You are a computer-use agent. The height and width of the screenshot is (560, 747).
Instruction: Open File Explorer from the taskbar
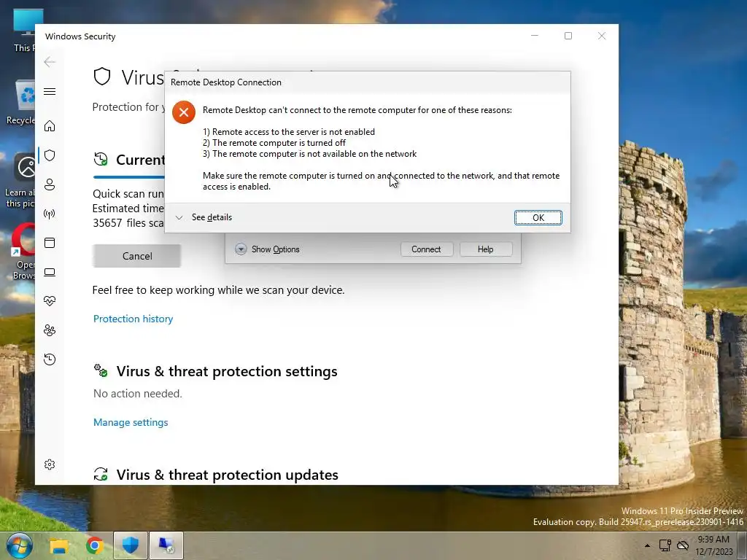[x=59, y=545]
